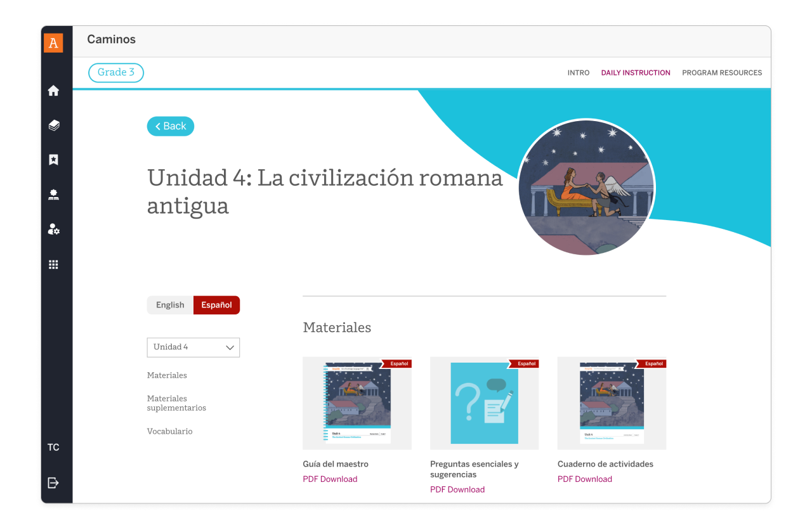812x530 pixels.
Task: Keep Español language selected
Action: (216, 305)
